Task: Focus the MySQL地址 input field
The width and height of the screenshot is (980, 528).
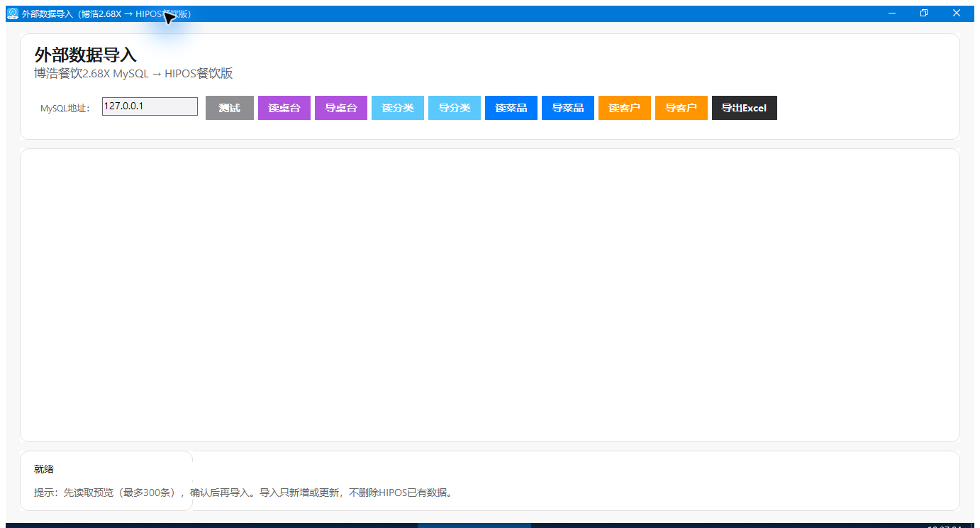Action: 150,106
